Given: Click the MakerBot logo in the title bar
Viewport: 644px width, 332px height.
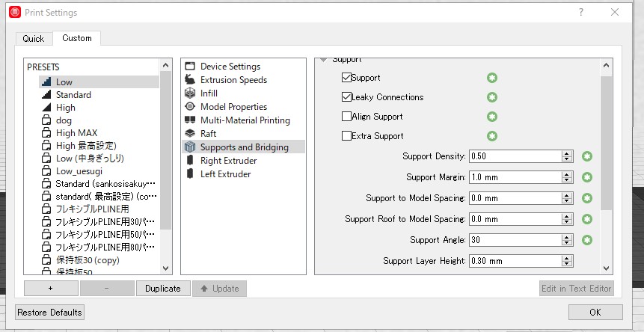Looking at the screenshot, I should click(x=15, y=13).
